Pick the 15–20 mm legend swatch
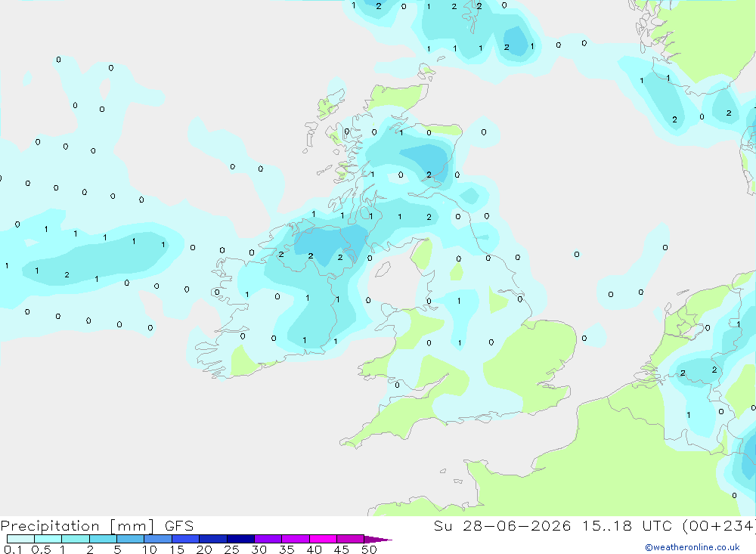 point(185,539)
